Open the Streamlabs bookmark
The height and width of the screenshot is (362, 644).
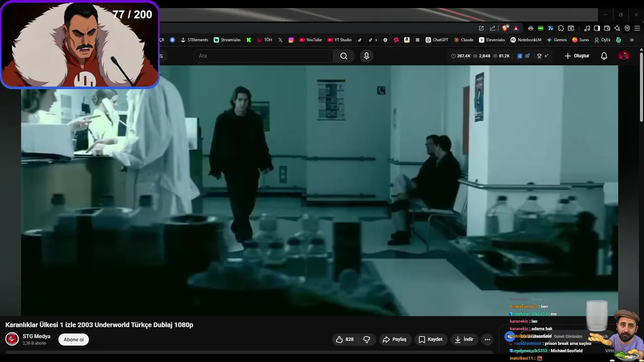227,40
